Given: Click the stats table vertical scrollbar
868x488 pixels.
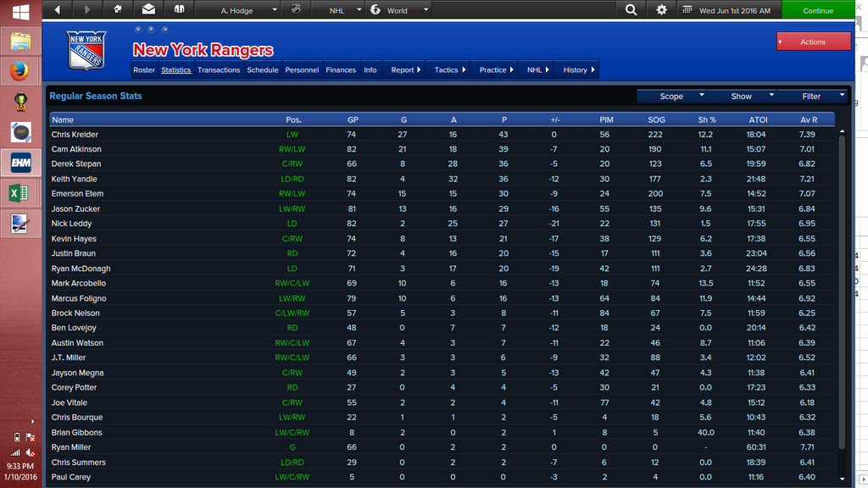Looking at the screenshot, I should pyautogui.click(x=842, y=292).
